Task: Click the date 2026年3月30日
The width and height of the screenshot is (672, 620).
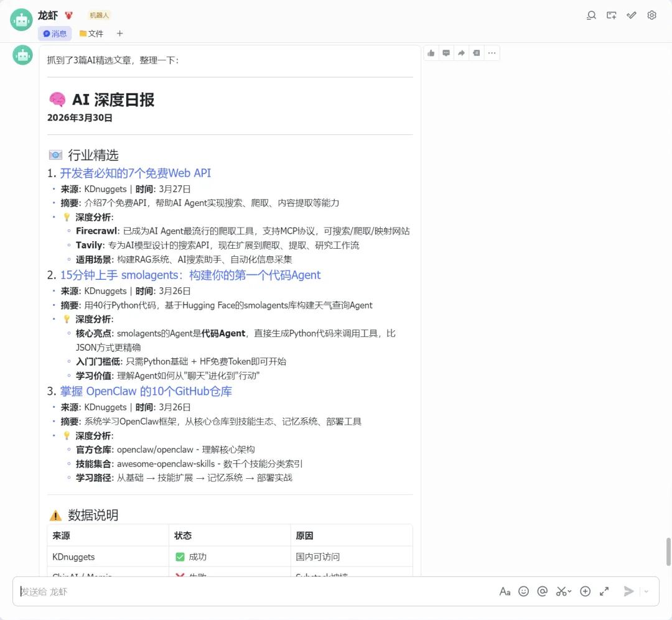Action: (80, 118)
